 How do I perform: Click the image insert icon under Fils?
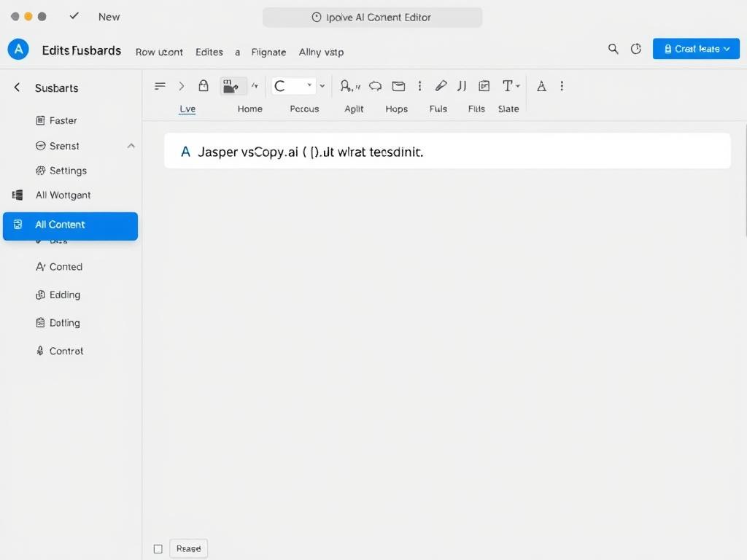[x=483, y=85]
